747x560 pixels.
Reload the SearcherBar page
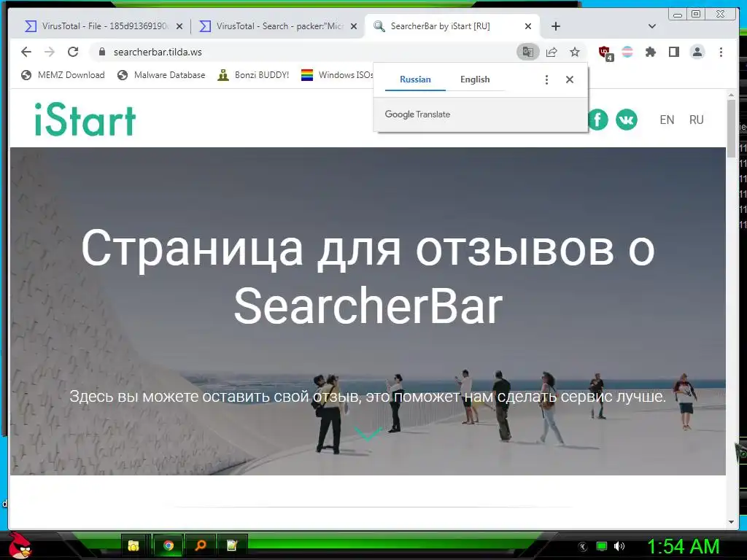73,52
